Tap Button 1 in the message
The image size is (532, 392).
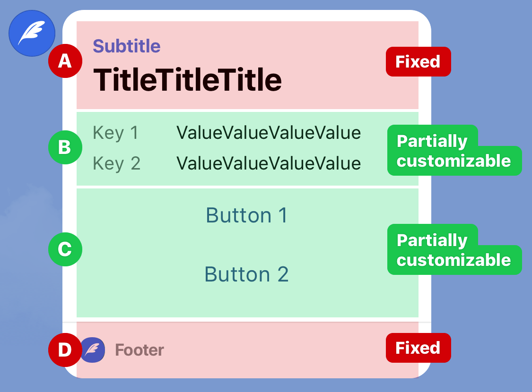coord(247,215)
